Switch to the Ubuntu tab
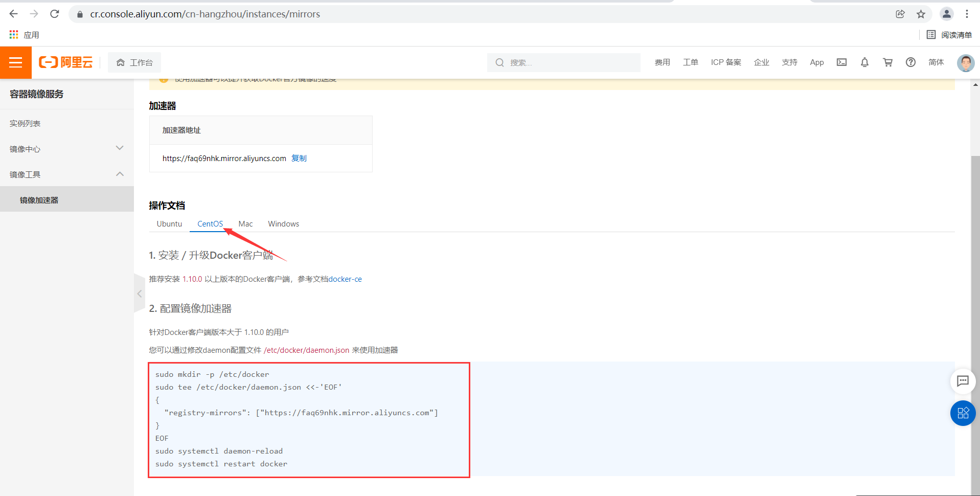This screenshot has height=496, width=980. tap(169, 224)
